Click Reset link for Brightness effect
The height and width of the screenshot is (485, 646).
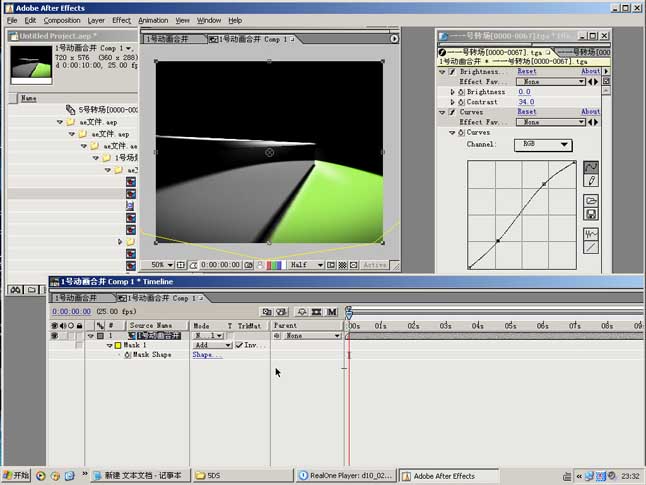(527, 72)
